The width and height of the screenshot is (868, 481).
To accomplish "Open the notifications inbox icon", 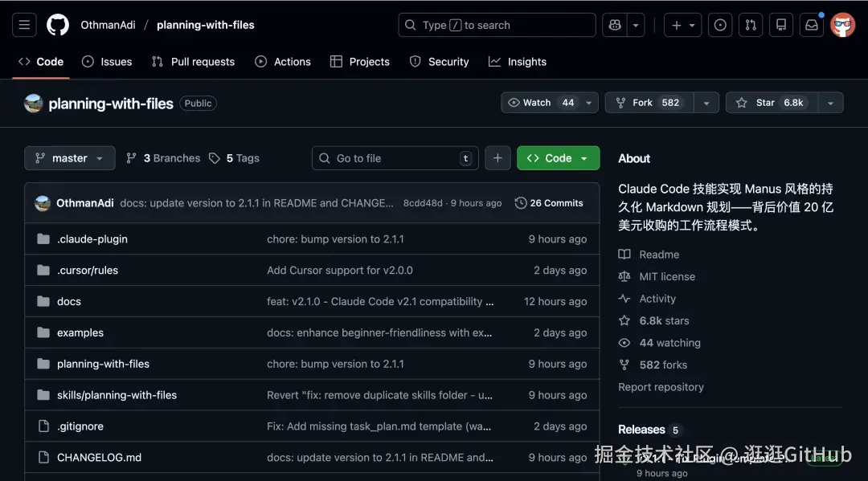I will click(x=812, y=25).
